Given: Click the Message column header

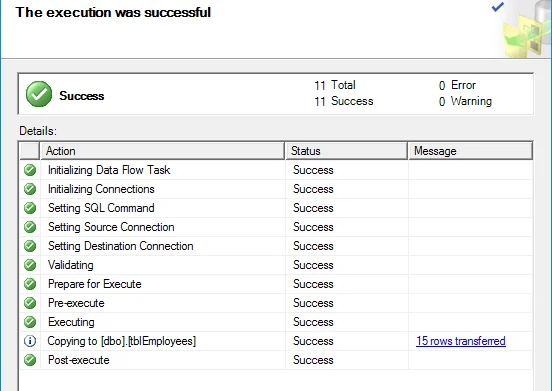Looking at the screenshot, I should pos(470,151).
